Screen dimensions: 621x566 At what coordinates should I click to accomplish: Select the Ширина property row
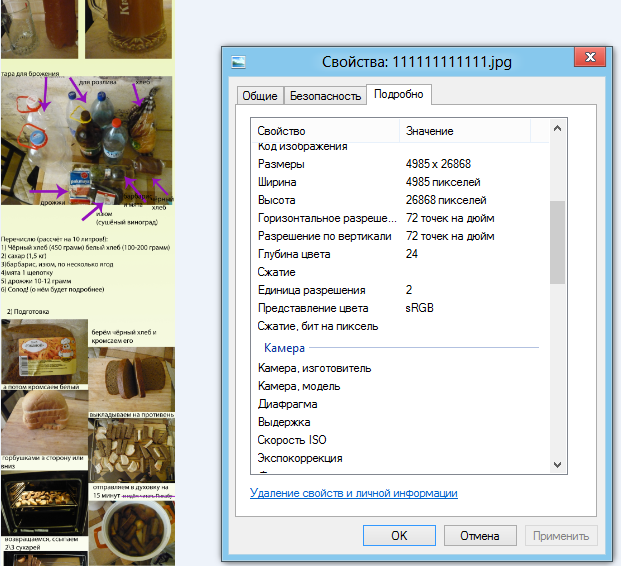point(400,182)
